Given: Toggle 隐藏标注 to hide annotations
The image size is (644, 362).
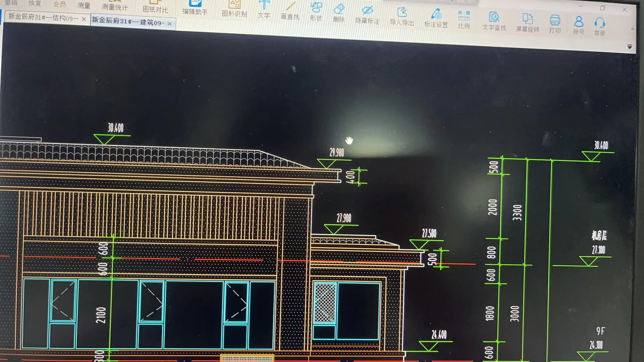Looking at the screenshot, I should tap(367, 15).
